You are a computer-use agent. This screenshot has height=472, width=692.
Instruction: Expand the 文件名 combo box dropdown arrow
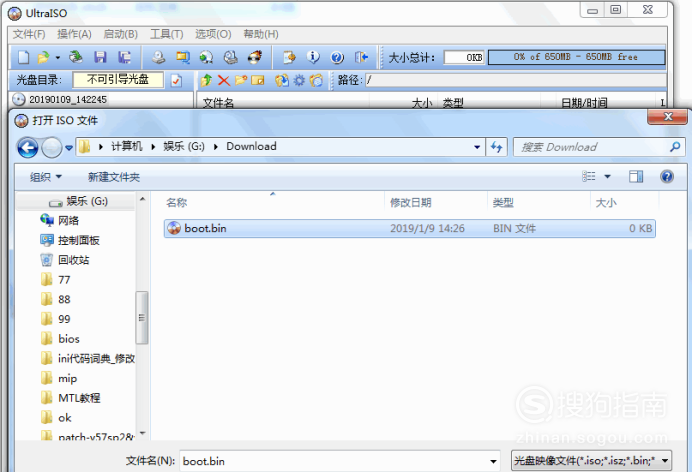[493, 461]
